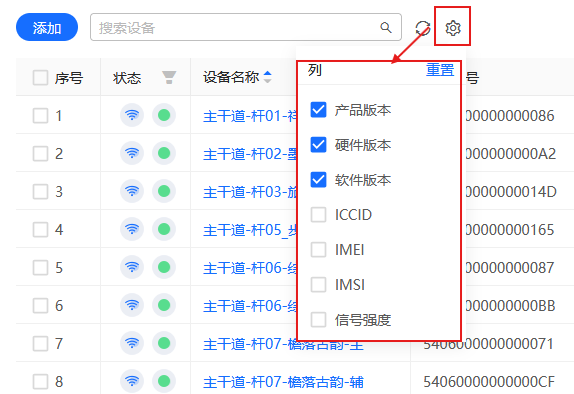Refresh the device list with the refresh icon
Screen dimensions: 574x394
coord(423,28)
